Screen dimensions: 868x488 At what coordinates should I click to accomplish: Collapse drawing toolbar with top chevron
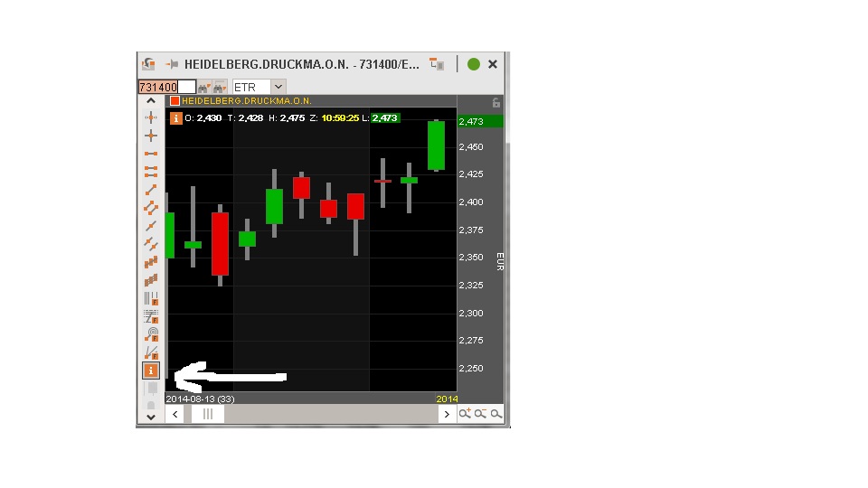(x=151, y=100)
